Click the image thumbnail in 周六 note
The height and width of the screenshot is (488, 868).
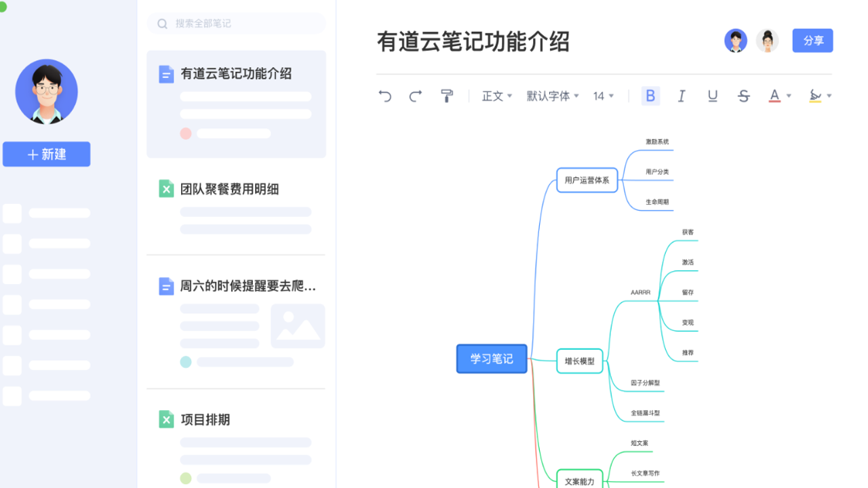click(298, 326)
